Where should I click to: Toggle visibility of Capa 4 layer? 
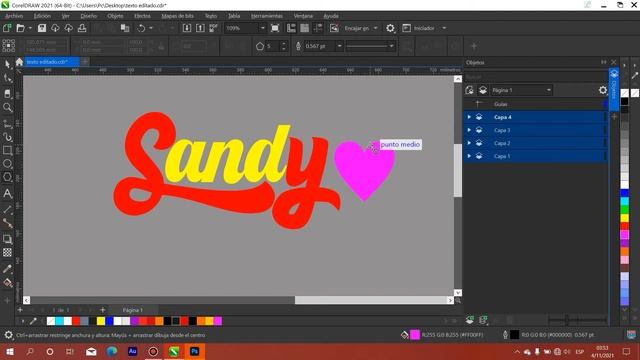click(x=479, y=117)
